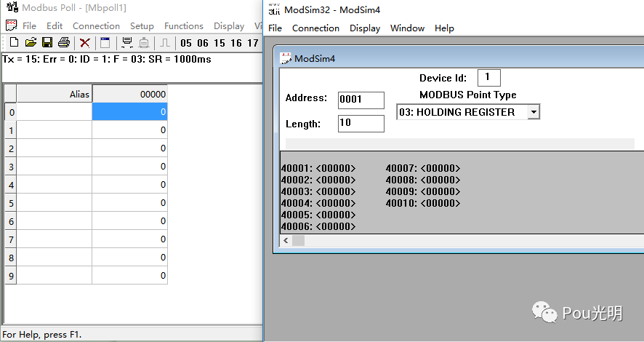This screenshot has width=644, height=342.
Task: Open the Display menu in ModSim32
Action: [x=365, y=28]
